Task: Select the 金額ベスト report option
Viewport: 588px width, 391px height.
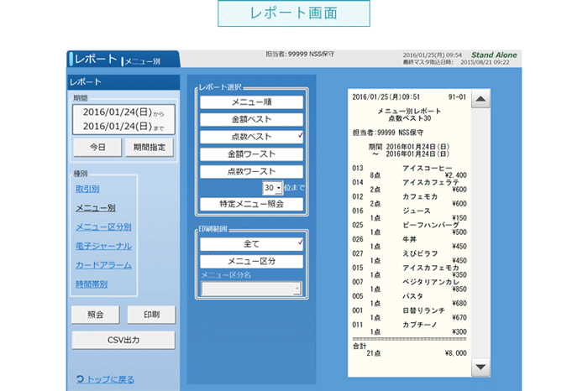Action: coord(251,119)
